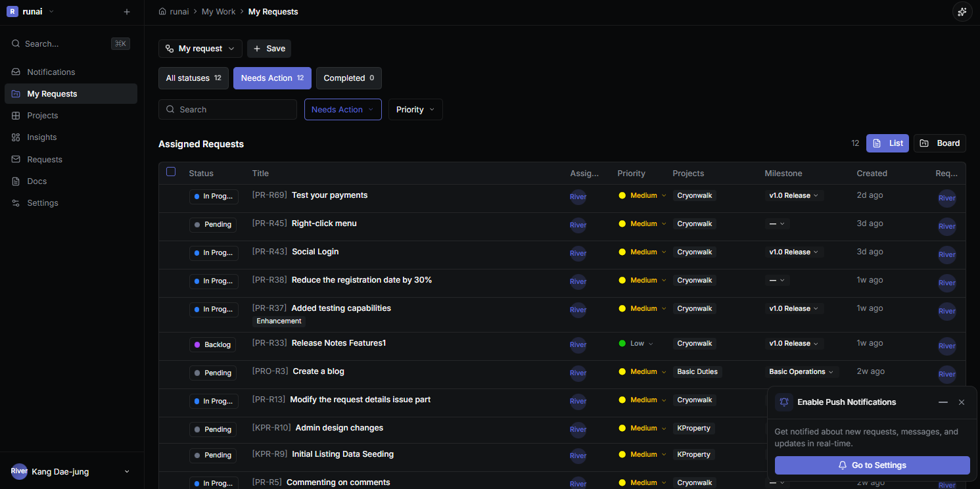Select the List view toggle
Screen dimensions: 980x489
pos(887,143)
